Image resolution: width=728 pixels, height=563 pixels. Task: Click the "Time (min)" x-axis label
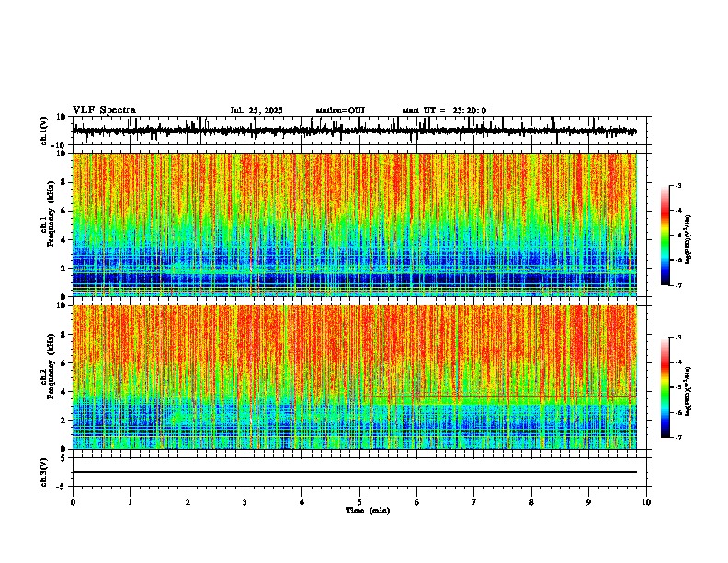(368, 511)
